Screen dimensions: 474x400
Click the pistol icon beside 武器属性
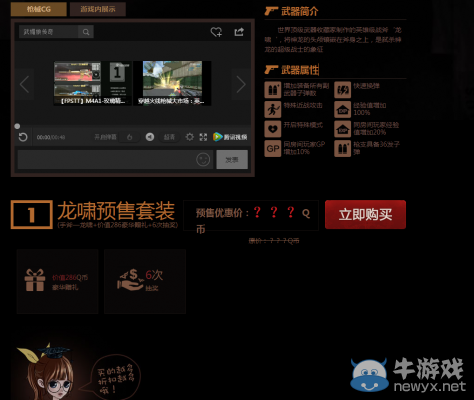pyautogui.click(x=271, y=70)
